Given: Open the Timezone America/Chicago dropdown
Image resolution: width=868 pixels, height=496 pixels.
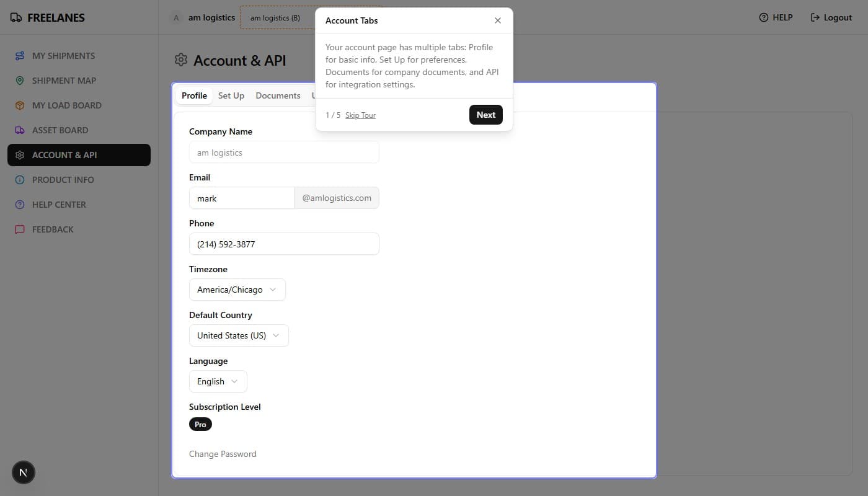Looking at the screenshot, I should point(237,290).
